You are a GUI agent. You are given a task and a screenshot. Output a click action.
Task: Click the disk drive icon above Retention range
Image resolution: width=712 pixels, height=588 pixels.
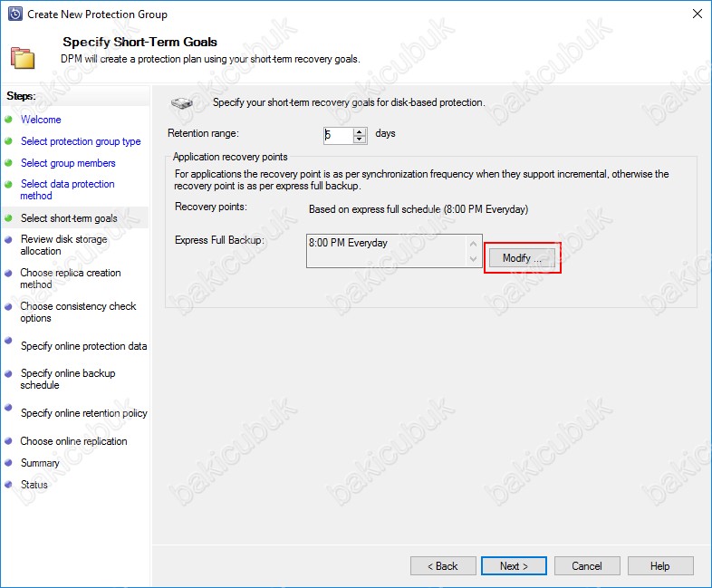pos(182,103)
